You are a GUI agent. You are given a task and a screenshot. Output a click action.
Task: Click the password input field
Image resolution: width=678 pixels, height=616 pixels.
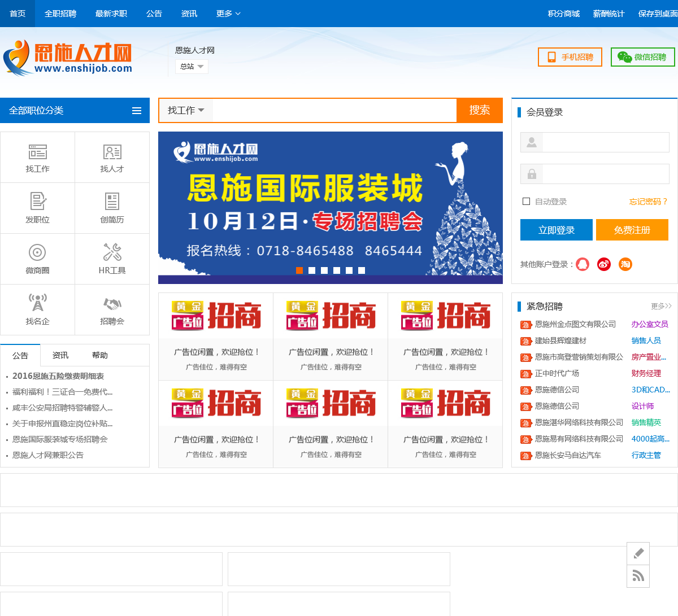point(606,174)
